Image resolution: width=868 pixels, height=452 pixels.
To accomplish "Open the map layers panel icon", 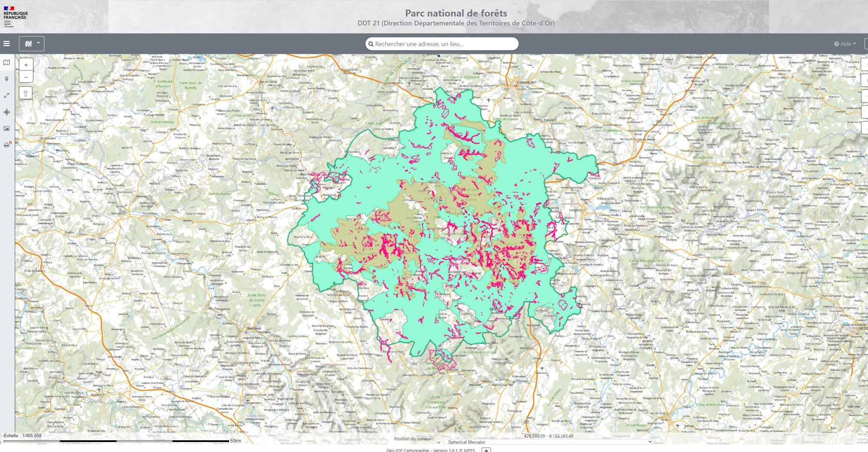I will click(7, 63).
